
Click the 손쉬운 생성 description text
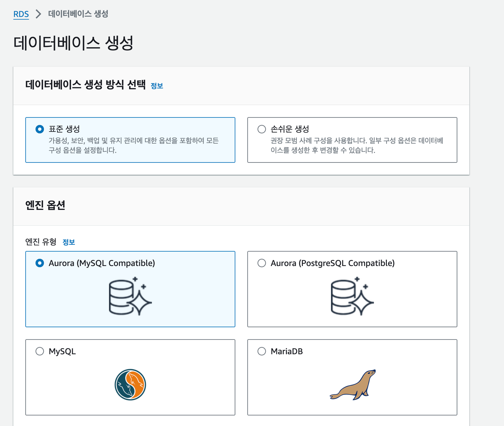point(357,145)
